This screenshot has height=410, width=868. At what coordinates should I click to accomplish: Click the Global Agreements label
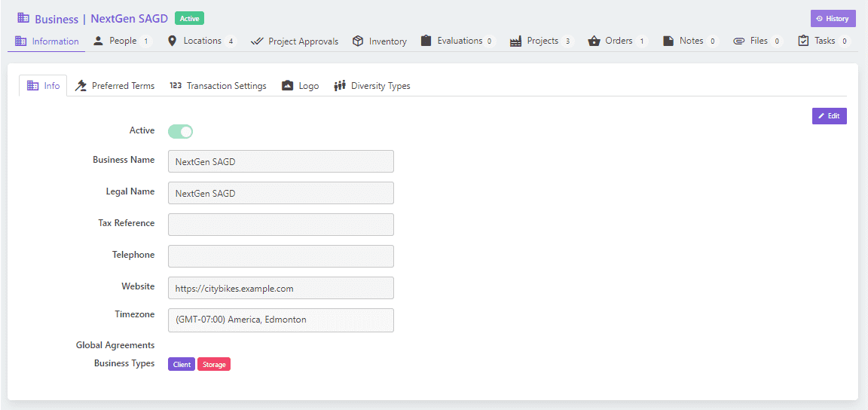coord(115,345)
